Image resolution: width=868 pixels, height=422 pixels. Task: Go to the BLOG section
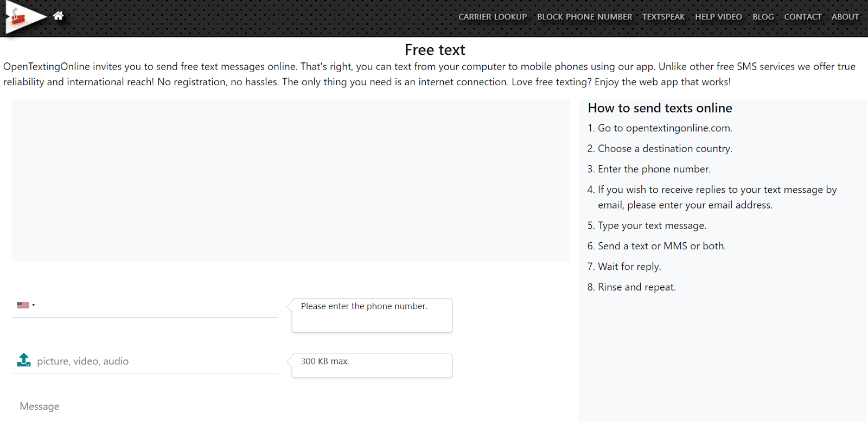pos(762,17)
